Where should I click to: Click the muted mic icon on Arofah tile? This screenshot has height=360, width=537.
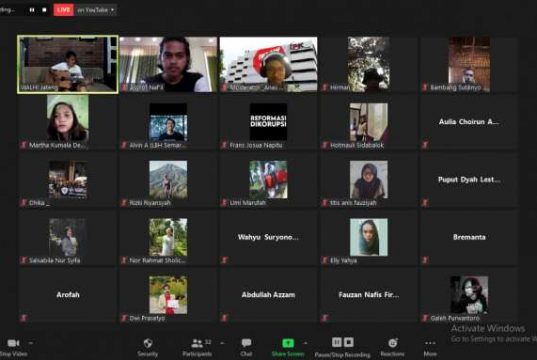23,318
